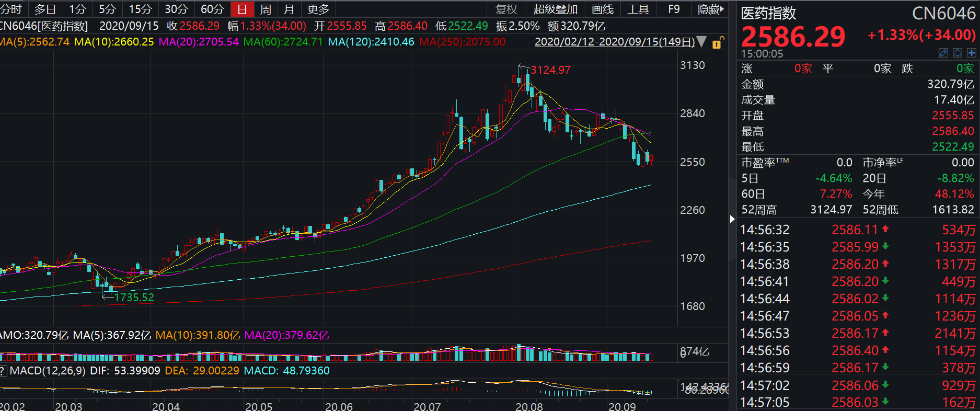Click the 3124.97 high price marker
Viewport: 980px width, 411px height.
551,70
